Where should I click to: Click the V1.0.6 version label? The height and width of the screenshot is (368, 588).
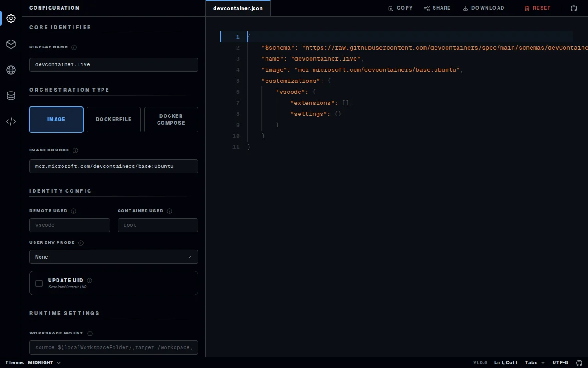480,362
